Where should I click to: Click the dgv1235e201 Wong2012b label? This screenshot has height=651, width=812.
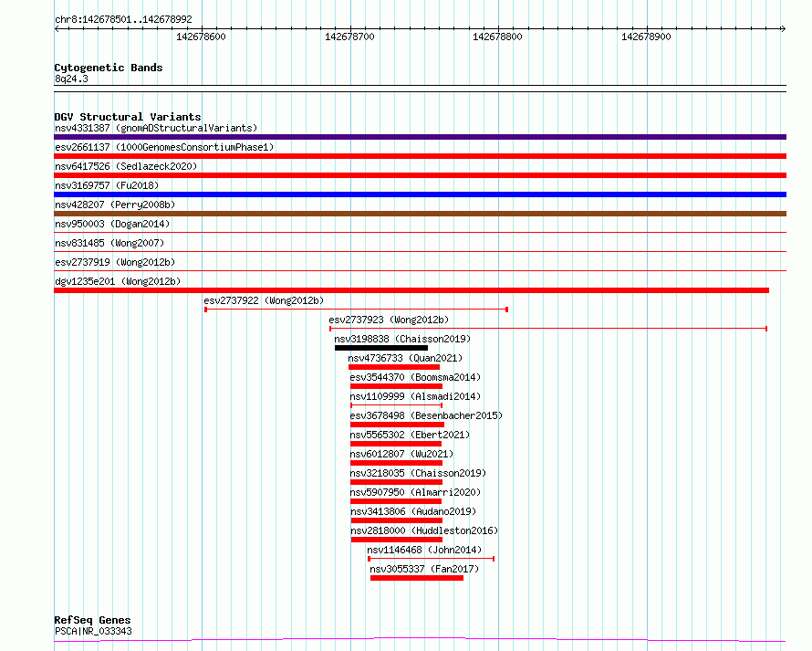click(x=118, y=281)
